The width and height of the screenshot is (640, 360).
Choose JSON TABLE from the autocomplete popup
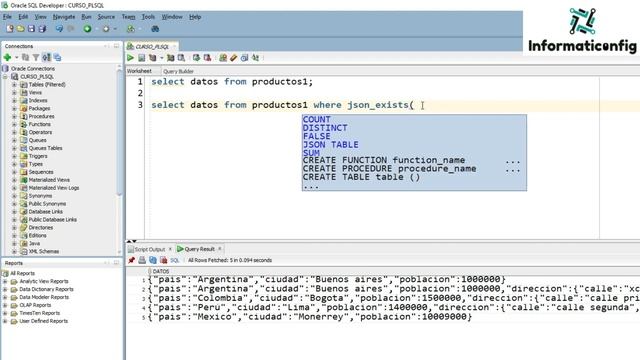click(331, 144)
